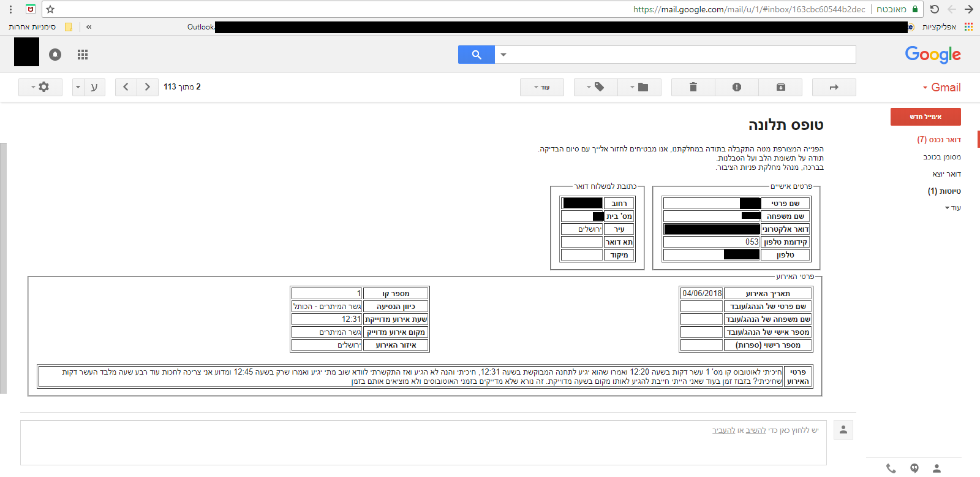Click the '2 מתוך 113' message counter
The width and height of the screenshot is (980, 477).
[182, 87]
